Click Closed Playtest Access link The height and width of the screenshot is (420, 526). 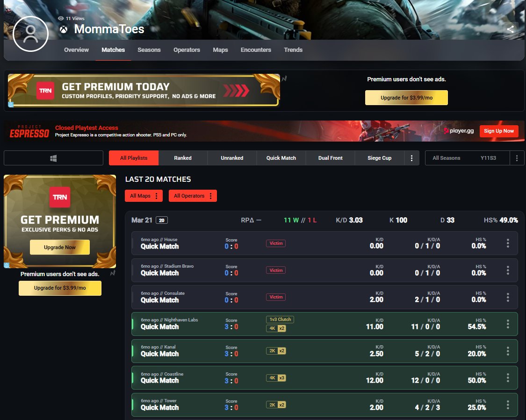[86, 128]
